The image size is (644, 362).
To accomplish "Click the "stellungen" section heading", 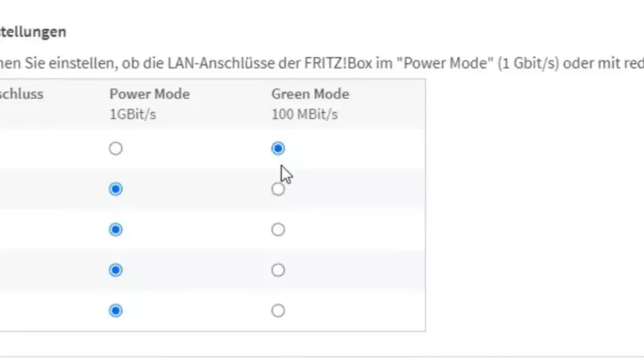I will point(33,32).
